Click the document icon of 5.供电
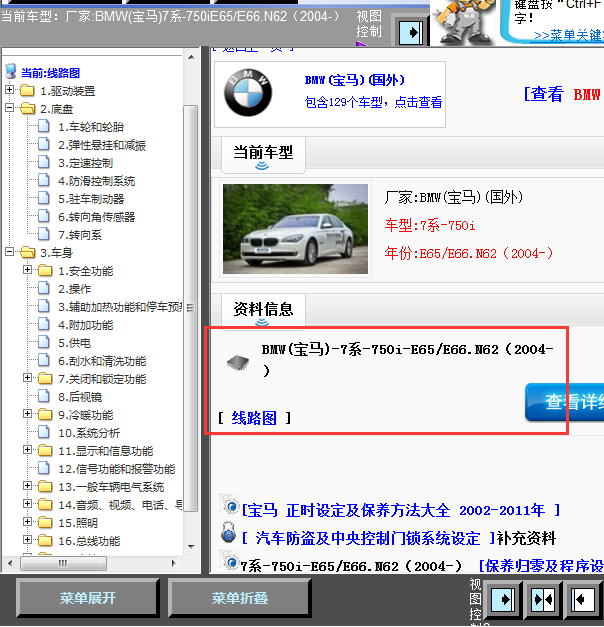The height and width of the screenshot is (627, 604). (x=44, y=342)
